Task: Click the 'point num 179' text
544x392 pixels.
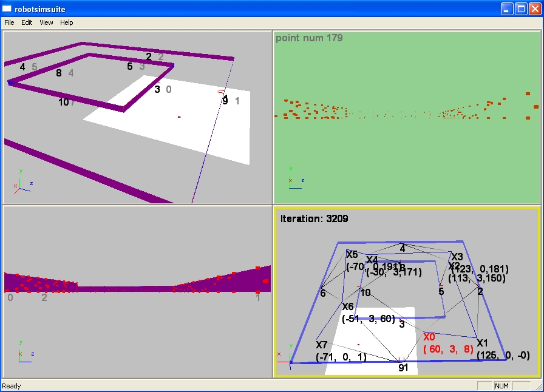Action: (309, 38)
